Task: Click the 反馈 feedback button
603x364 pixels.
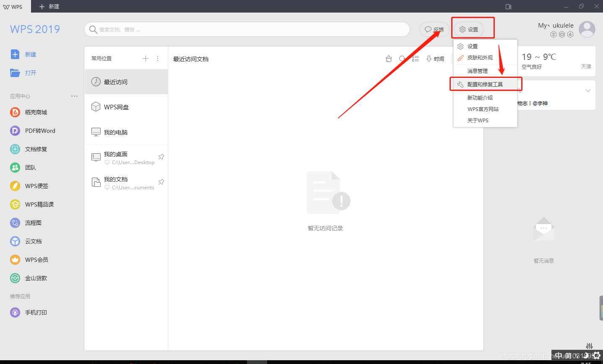Action: click(434, 29)
